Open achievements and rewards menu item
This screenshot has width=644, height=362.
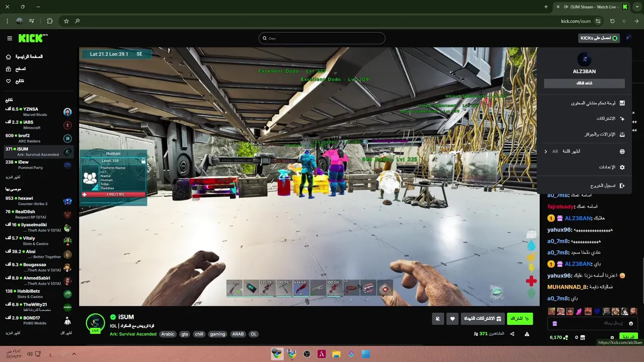584,134
